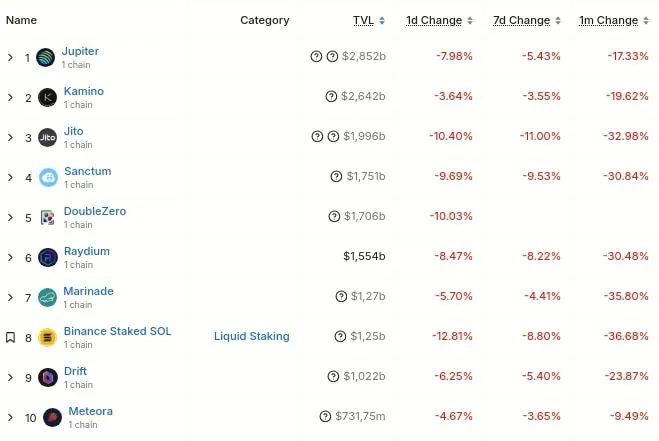Image resolution: width=659 pixels, height=441 pixels.
Task: Click the Kamino protocol logo icon
Action: coord(47,97)
